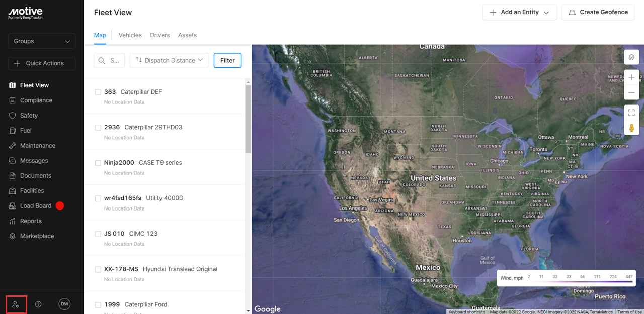Click the map layers icon
644x314 pixels.
click(x=631, y=57)
